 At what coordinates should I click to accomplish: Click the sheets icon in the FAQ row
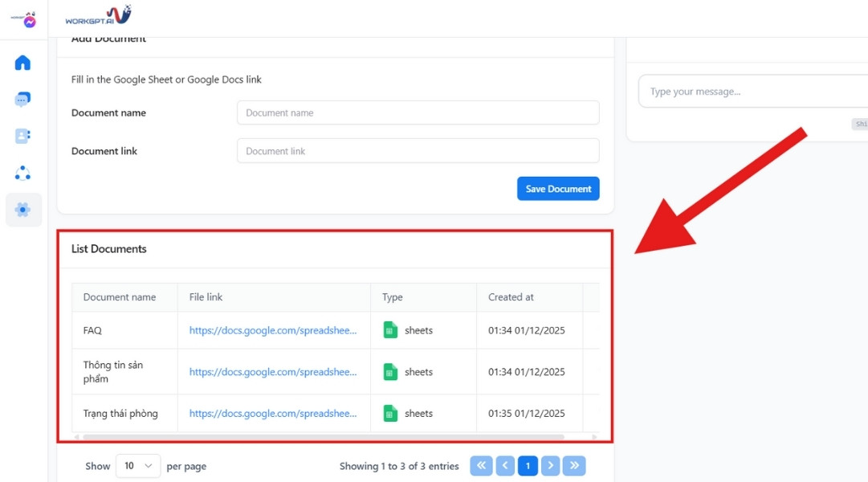pos(390,330)
